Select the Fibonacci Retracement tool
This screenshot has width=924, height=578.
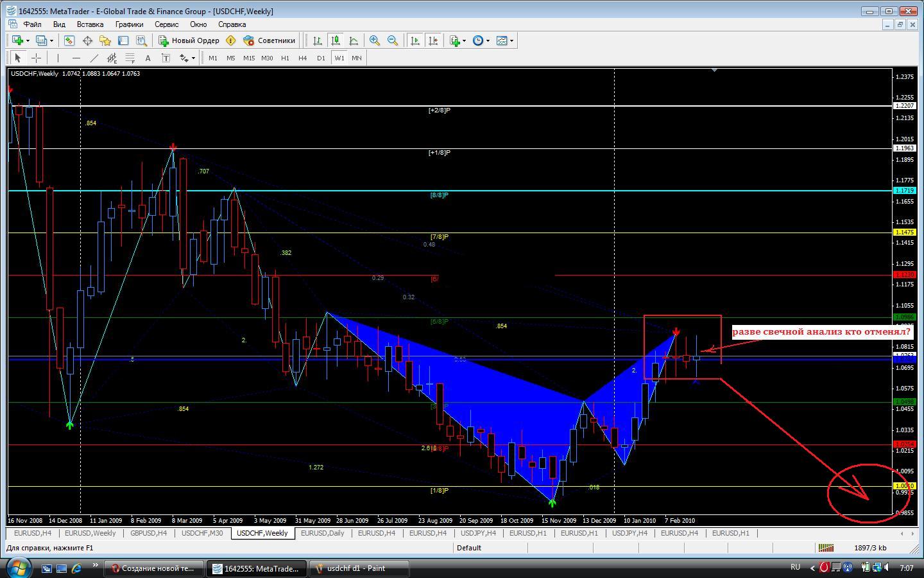tap(130, 58)
